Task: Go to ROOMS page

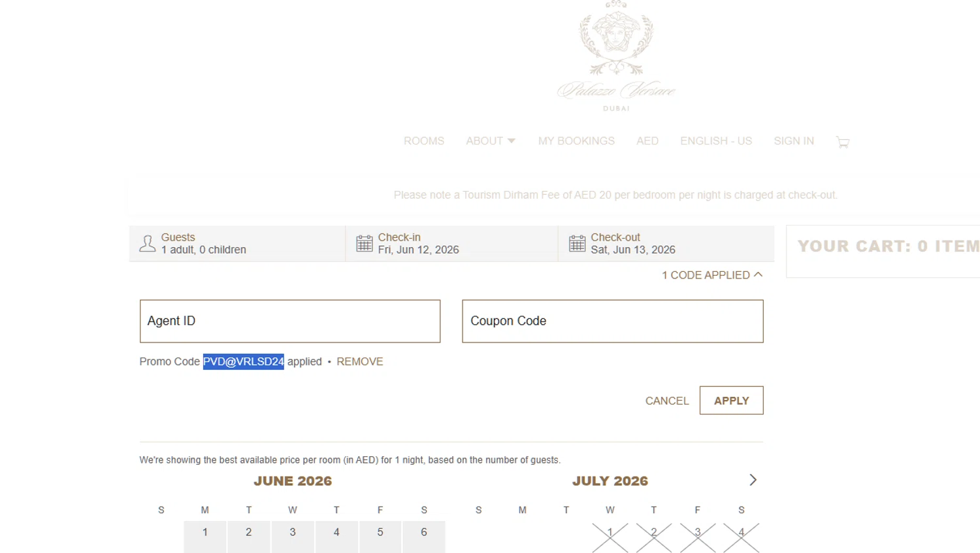Action: (424, 141)
